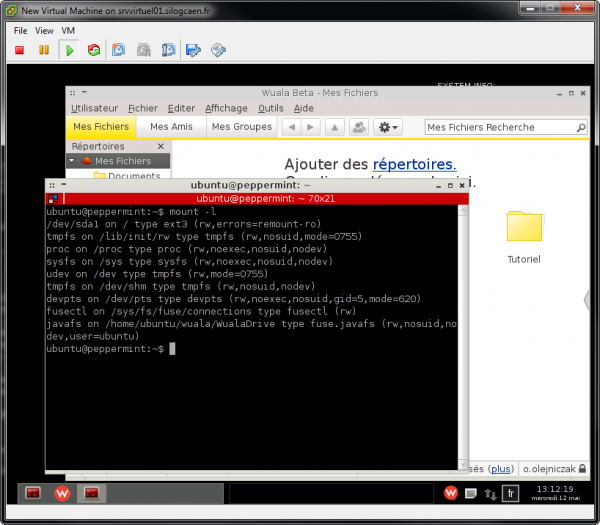Screen dimensions: 600x525
Task: Click the plus link in Wuala status bar
Action: pyautogui.click(x=501, y=469)
